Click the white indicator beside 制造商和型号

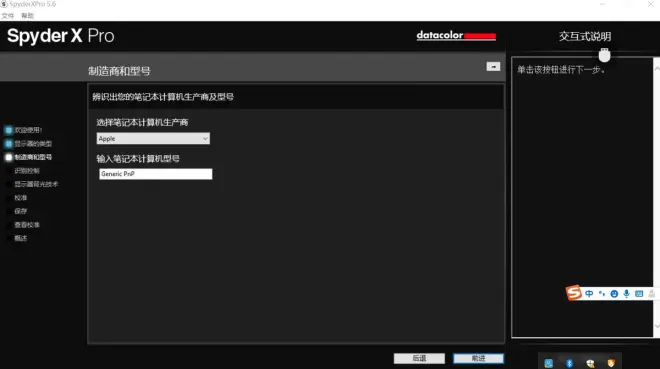tap(8, 157)
